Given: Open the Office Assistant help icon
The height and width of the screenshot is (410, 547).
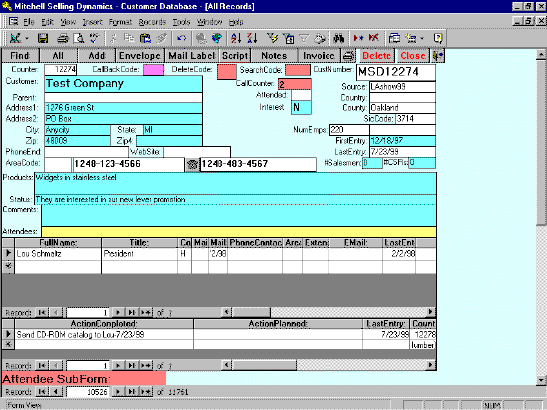Looking at the screenshot, I should pos(438,38).
